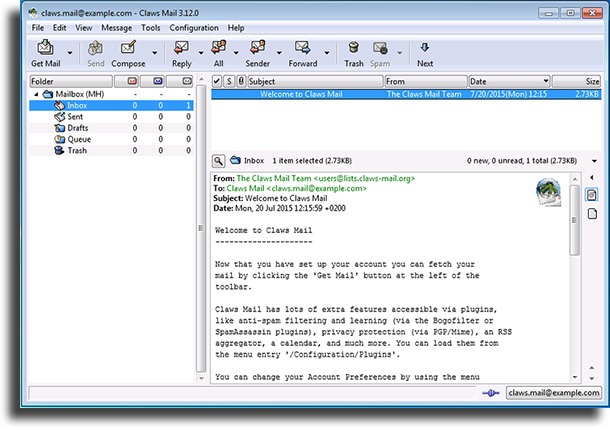
Task: Click the unread messages column icon
Action: (158, 81)
